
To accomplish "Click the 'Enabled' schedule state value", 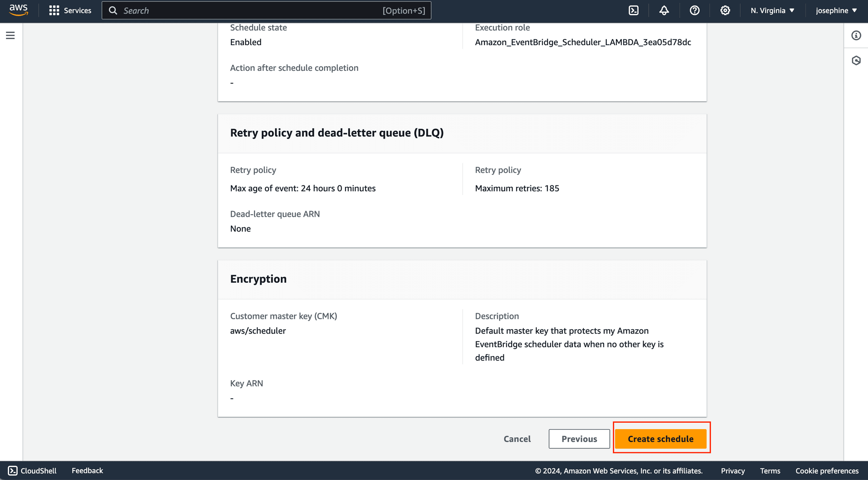I will [246, 42].
